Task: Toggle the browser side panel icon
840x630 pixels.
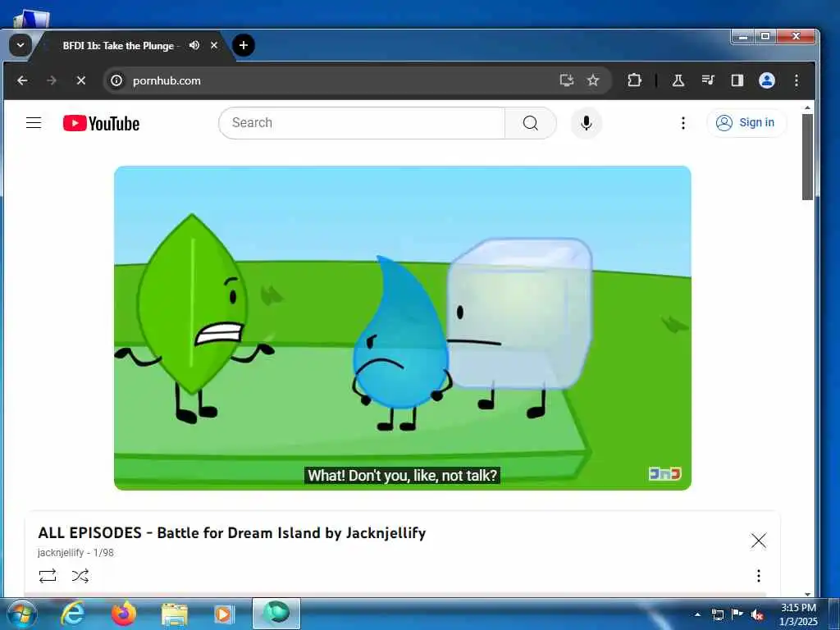Action: click(x=737, y=80)
